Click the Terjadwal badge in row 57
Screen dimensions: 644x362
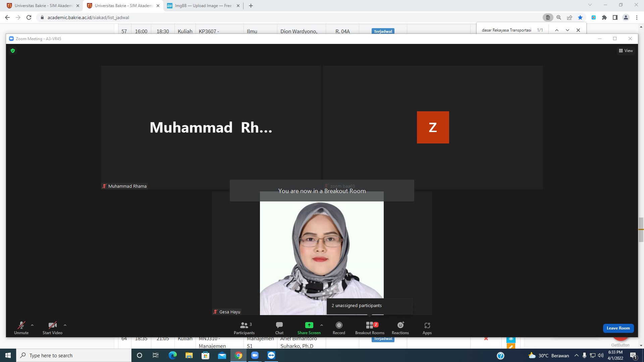pyautogui.click(x=383, y=31)
